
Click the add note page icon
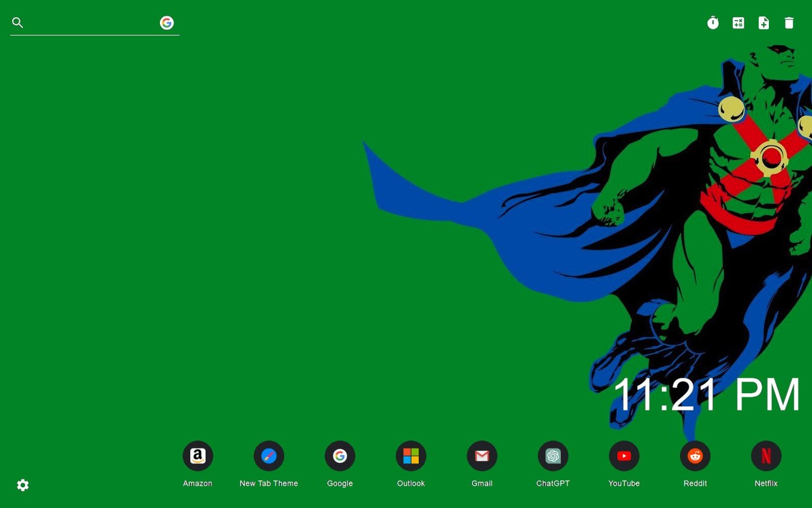(x=764, y=23)
